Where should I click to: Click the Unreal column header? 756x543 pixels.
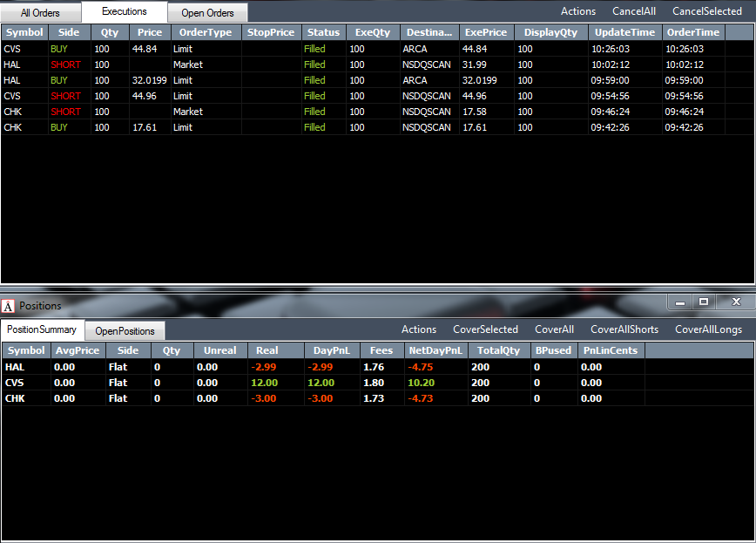tap(219, 350)
